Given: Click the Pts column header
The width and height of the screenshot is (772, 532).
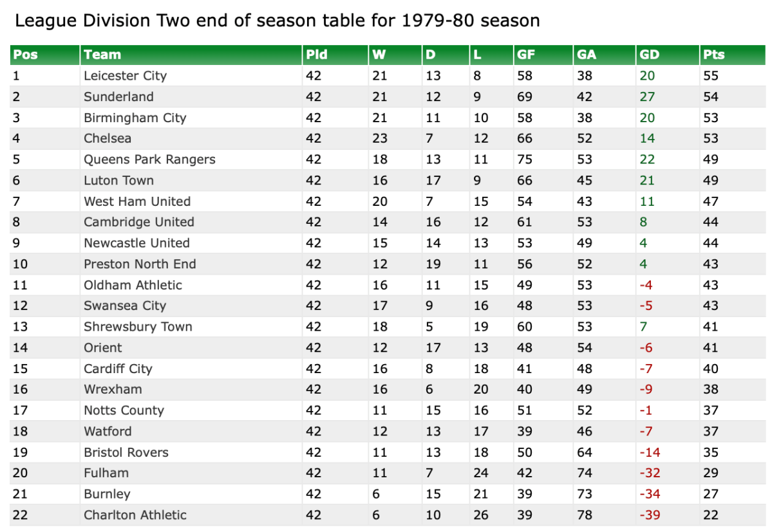Looking at the screenshot, I should tap(714, 55).
